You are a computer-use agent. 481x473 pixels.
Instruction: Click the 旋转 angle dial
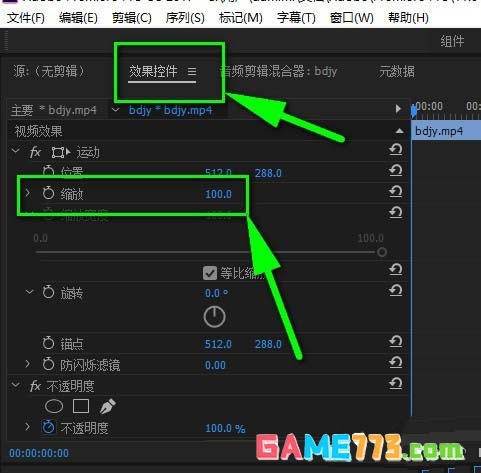point(214,316)
